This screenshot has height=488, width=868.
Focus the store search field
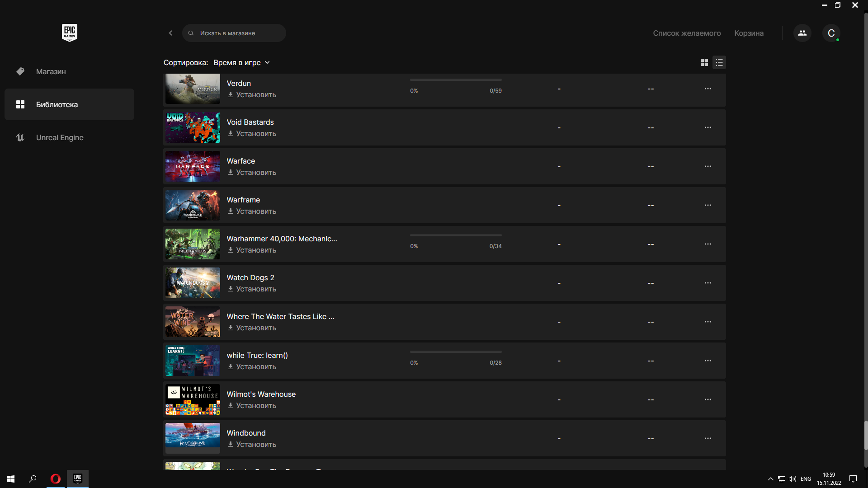click(x=234, y=33)
